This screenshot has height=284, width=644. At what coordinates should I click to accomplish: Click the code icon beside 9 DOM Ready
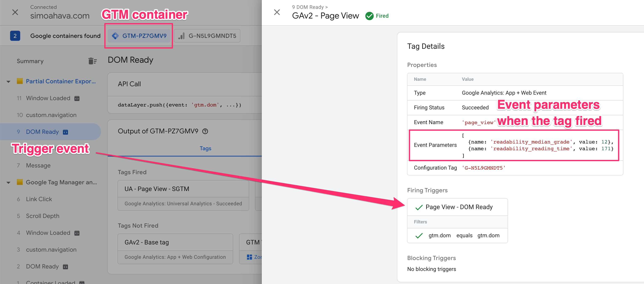[65, 132]
